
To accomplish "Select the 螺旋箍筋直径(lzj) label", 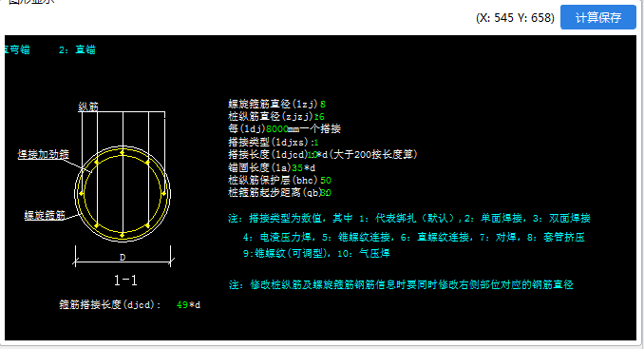I will click(274, 105).
